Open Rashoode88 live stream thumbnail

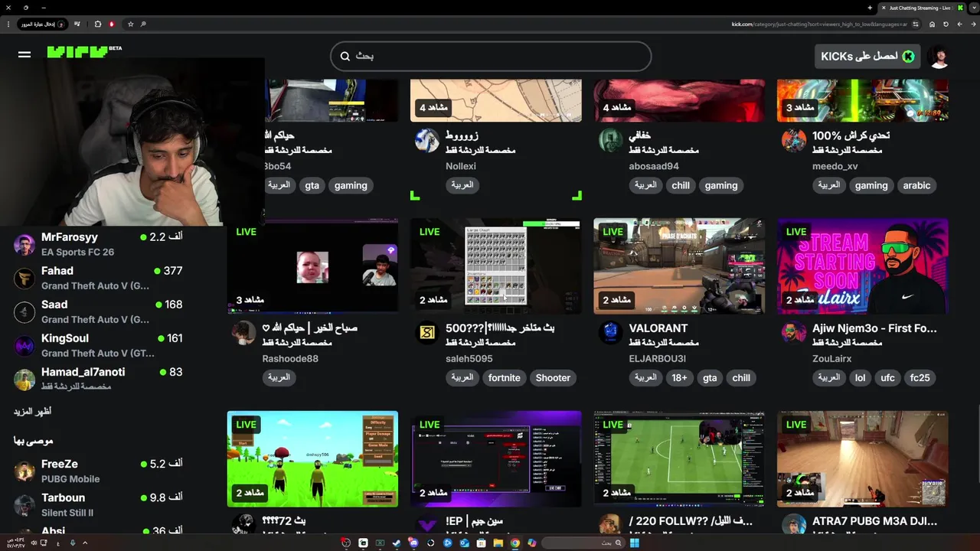tap(312, 266)
